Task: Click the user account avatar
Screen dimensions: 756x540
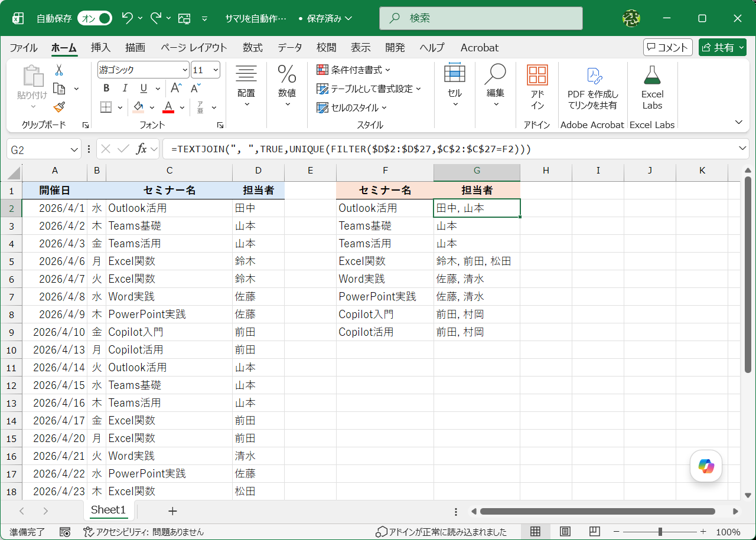Action: (x=631, y=18)
